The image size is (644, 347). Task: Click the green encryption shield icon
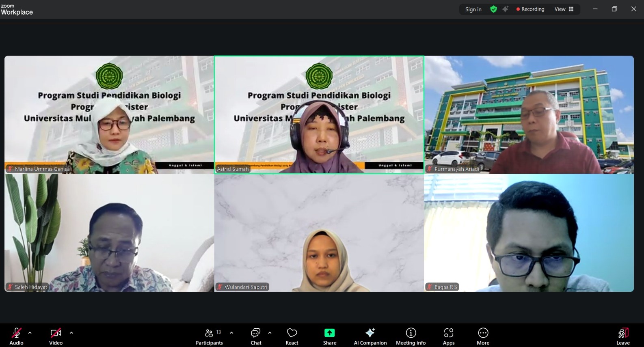pyautogui.click(x=493, y=9)
